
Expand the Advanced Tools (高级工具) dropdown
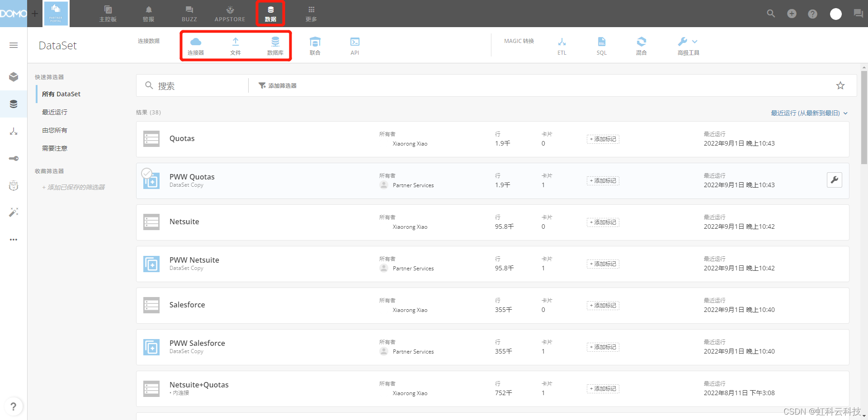click(x=688, y=46)
